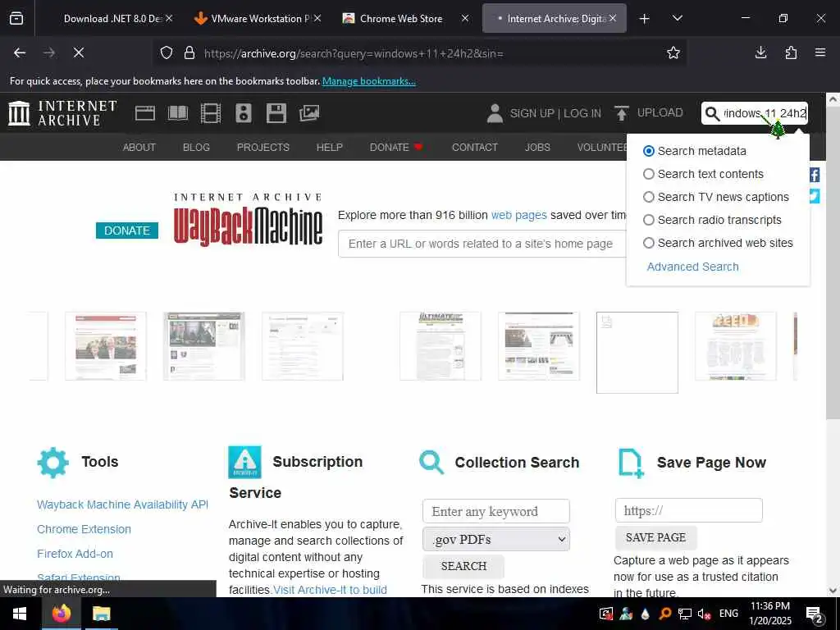Click the user avatar icon
Screen dimensions: 840x630
point(495,113)
